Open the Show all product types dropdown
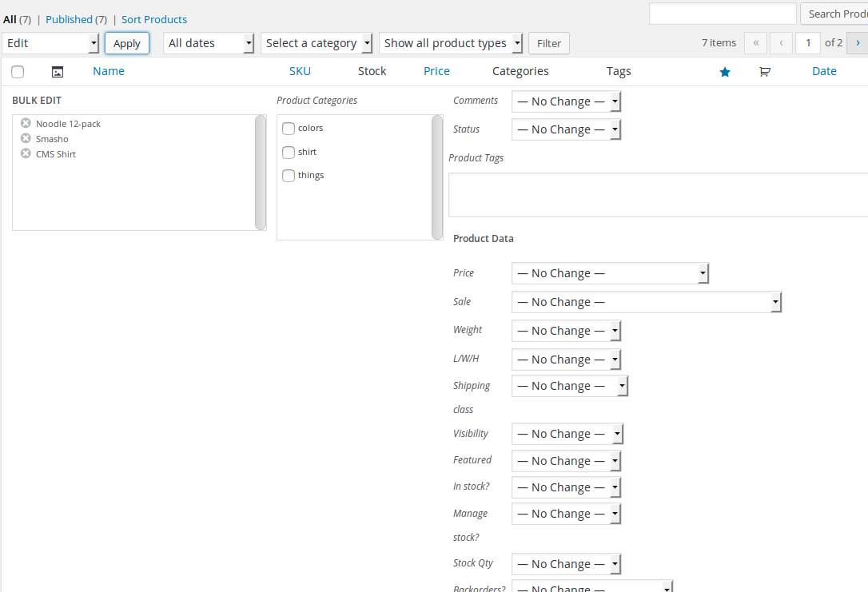 click(451, 43)
